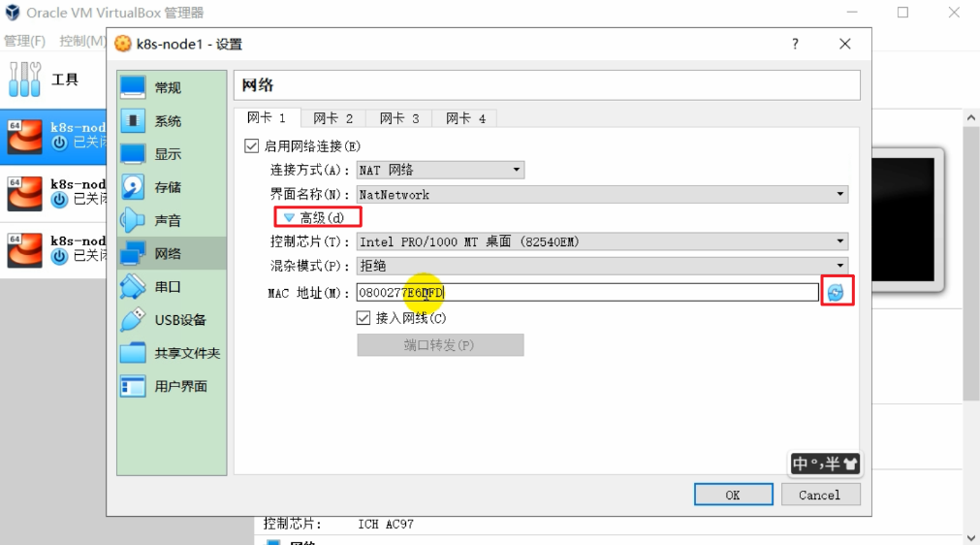Click the help question mark button
Screen dimensions: 980x545
click(795, 44)
